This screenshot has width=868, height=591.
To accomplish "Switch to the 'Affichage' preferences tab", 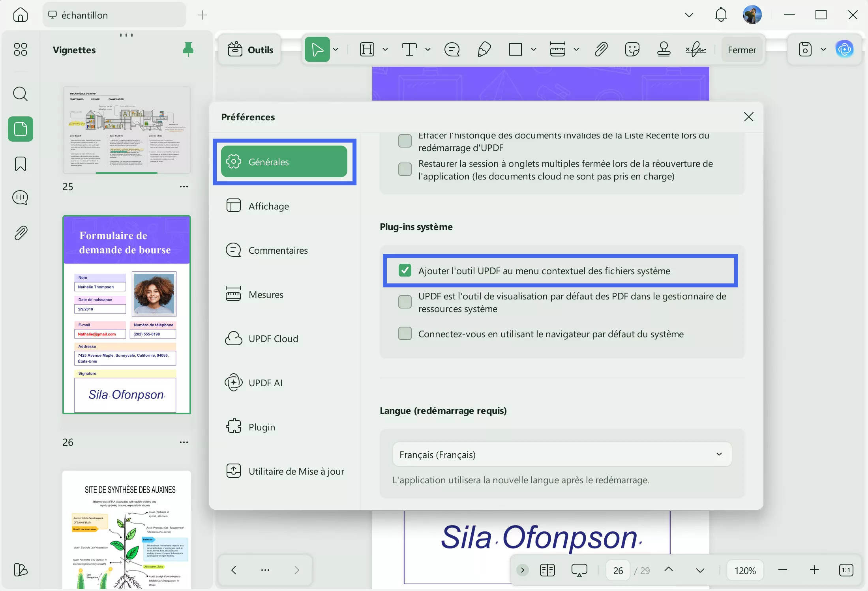I will 268,206.
